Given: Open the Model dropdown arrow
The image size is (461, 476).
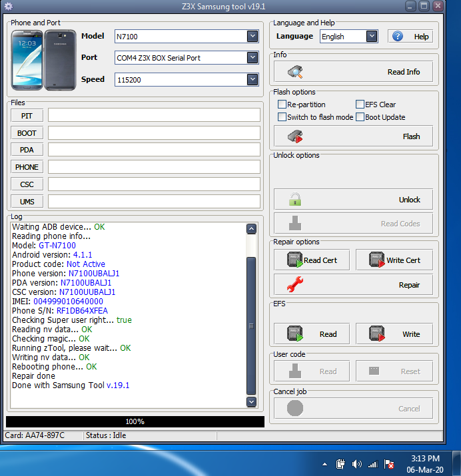Looking at the screenshot, I should 252,37.
